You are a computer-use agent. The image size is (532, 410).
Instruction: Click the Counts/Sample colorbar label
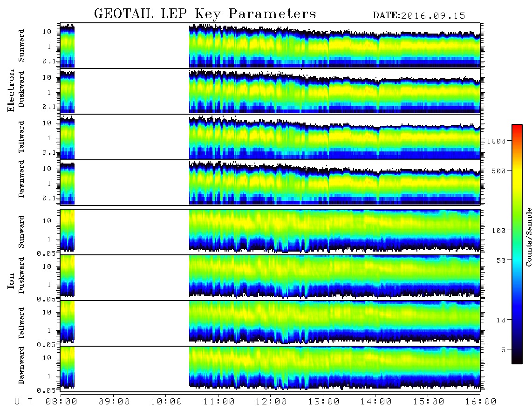pos(528,237)
